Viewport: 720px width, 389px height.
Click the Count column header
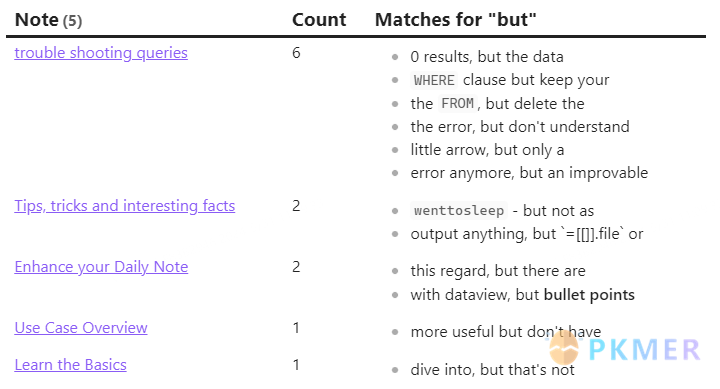[x=319, y=20]
